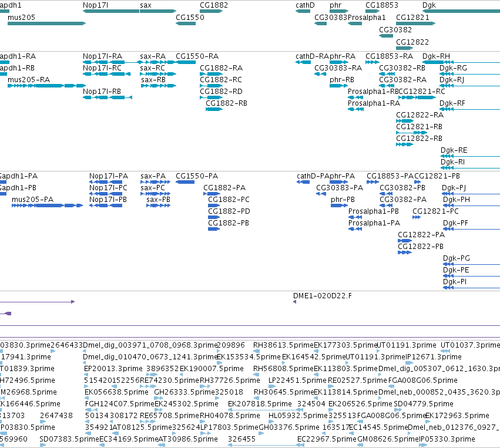Select the CG30382 gene label
The height and width of the screenshot is (448, 500).
pos(395,29)
